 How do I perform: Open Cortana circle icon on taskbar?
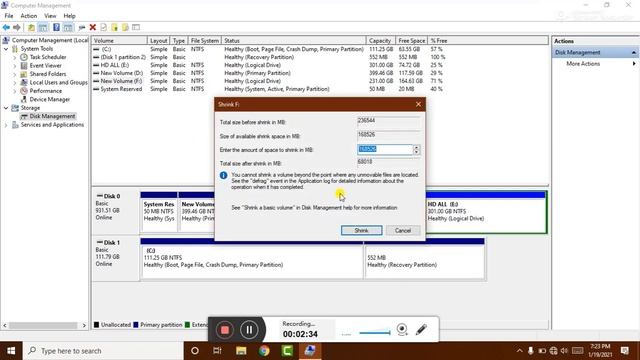point(195,351)
